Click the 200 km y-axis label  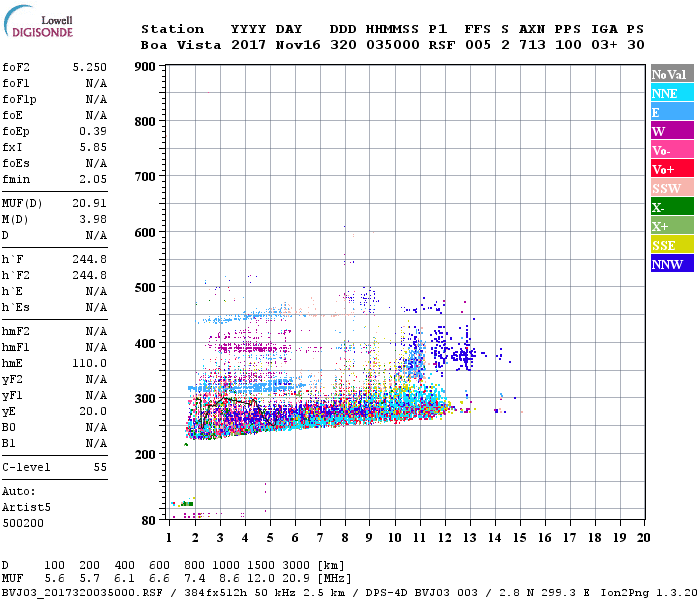coord(145,454)
